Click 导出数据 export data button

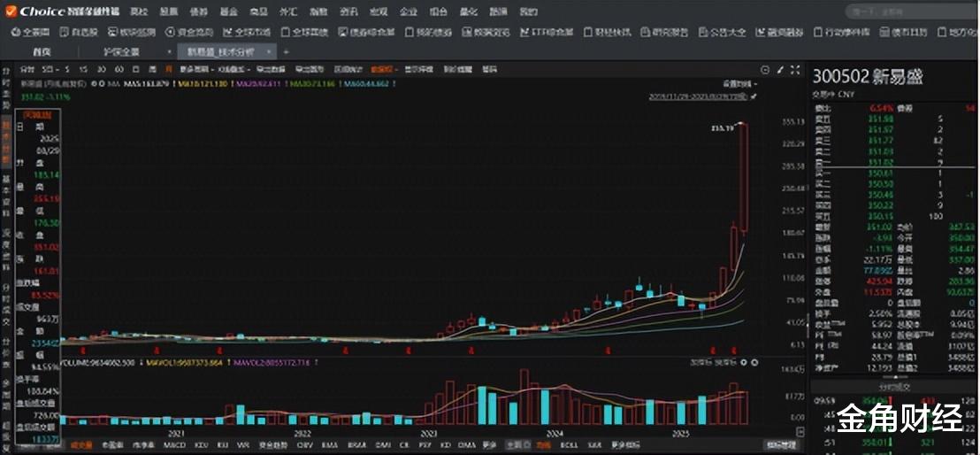point(271,69)
